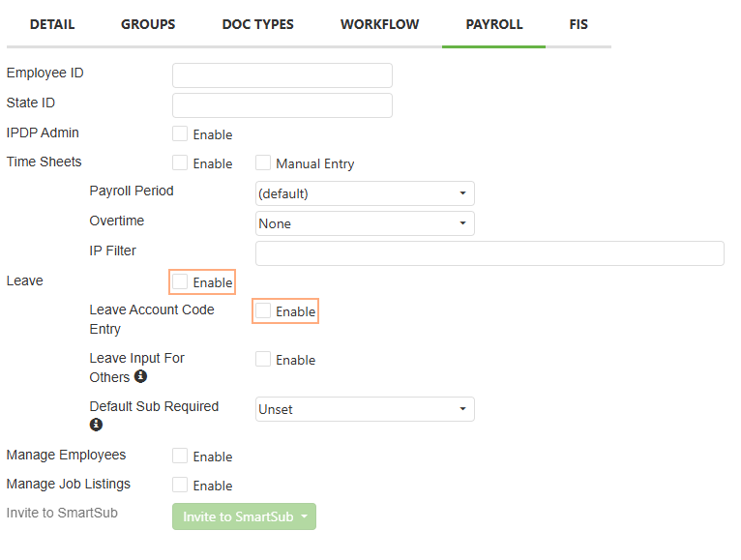
Task: Open the Payroll Period dropdown
Action: (x=365, y=193)
